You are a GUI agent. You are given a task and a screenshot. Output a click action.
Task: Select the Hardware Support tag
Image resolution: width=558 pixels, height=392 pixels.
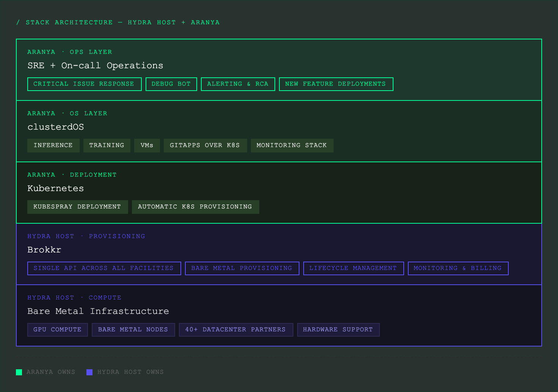(339, 330)
